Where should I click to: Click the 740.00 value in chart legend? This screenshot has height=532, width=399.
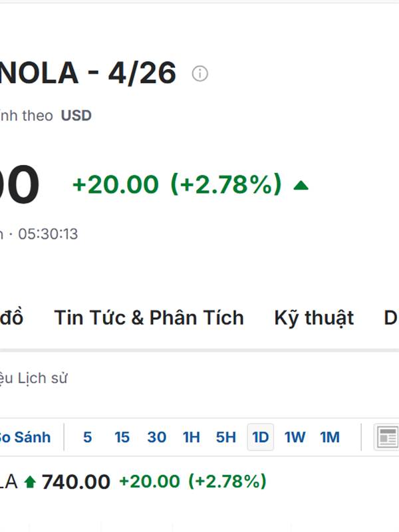pyautogui.click(x=76, y=481)
